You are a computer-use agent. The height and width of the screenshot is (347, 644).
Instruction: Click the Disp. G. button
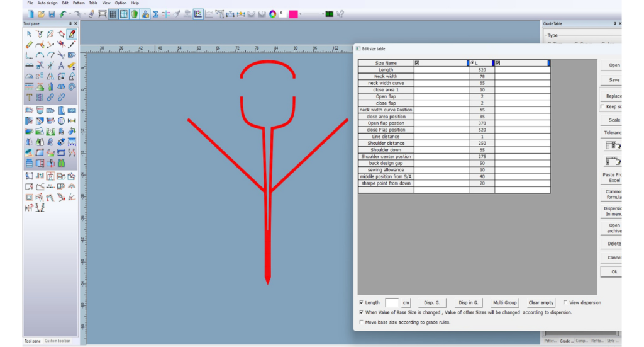[x=431, y=302]
